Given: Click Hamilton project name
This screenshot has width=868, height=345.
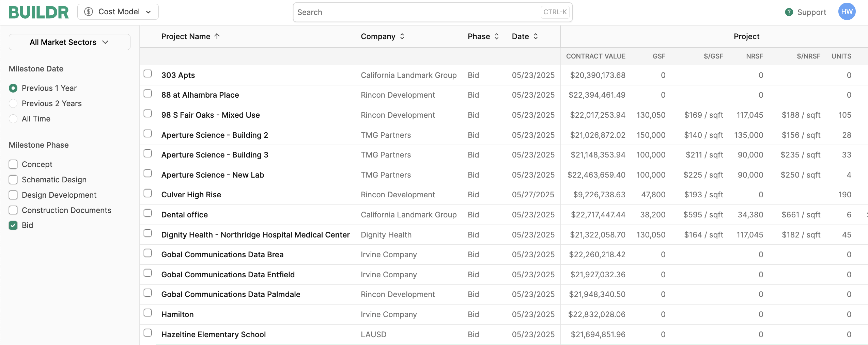Looking at the screenshot, I should click(x=177, y=314).
